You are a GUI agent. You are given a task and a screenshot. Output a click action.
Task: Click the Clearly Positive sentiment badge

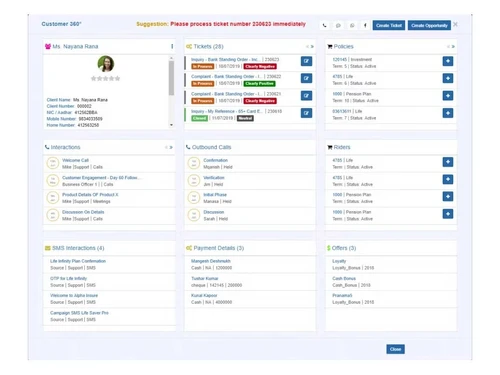(260, 84)
